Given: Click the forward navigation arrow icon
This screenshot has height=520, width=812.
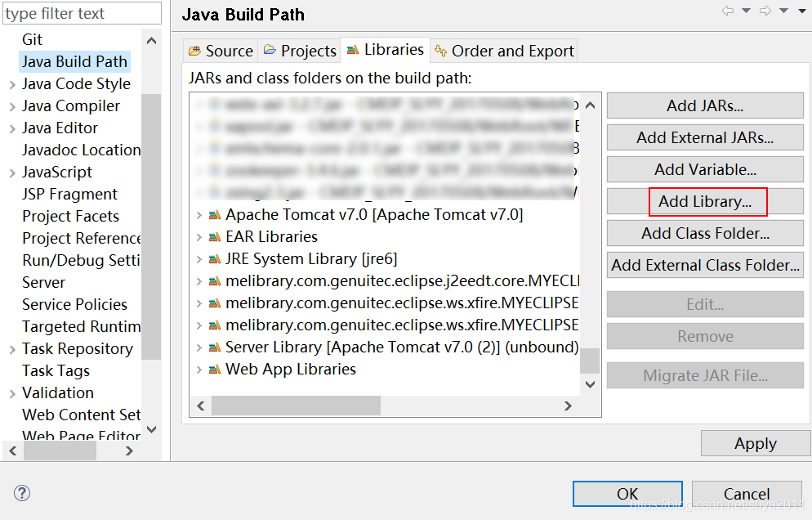Looking at the screenshot, I should (x=766, y=9).
